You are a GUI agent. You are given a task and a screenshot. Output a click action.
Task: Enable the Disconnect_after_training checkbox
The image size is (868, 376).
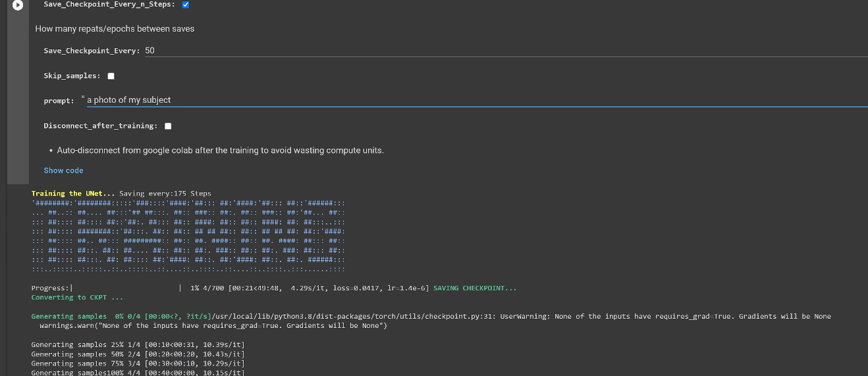[168, 126]
